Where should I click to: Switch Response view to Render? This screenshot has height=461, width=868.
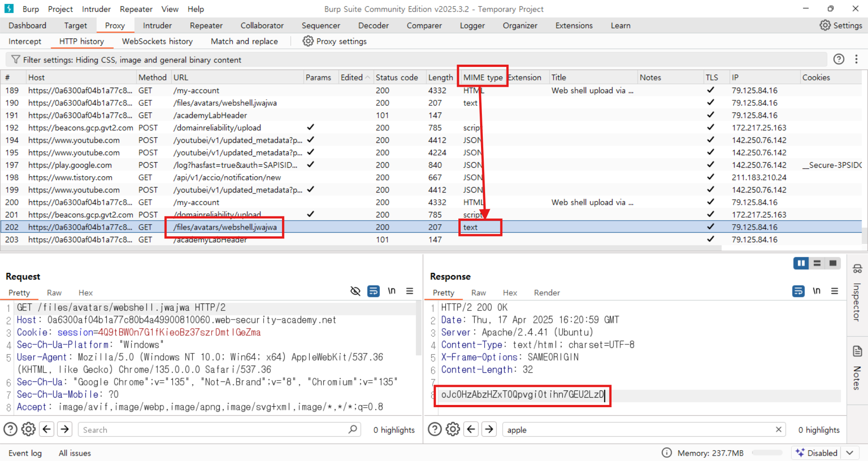(x=547, y=293)
